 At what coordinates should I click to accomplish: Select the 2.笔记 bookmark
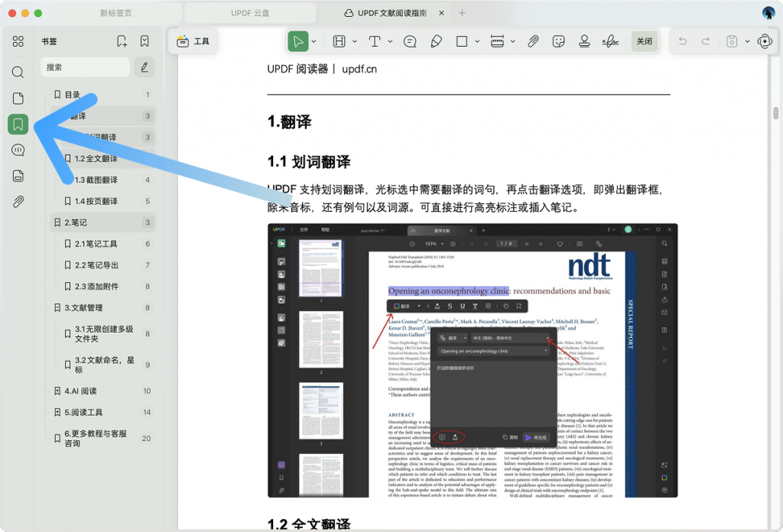pos(103,222)
